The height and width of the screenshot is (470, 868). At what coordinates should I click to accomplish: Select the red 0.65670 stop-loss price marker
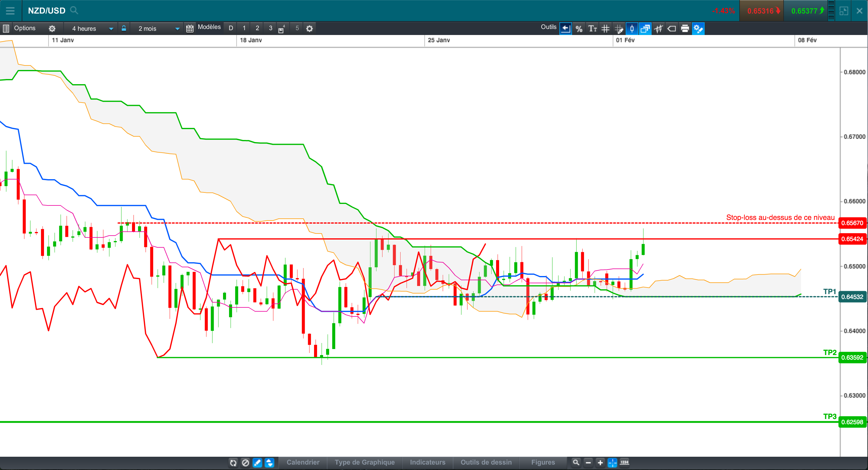click(852, 223)
